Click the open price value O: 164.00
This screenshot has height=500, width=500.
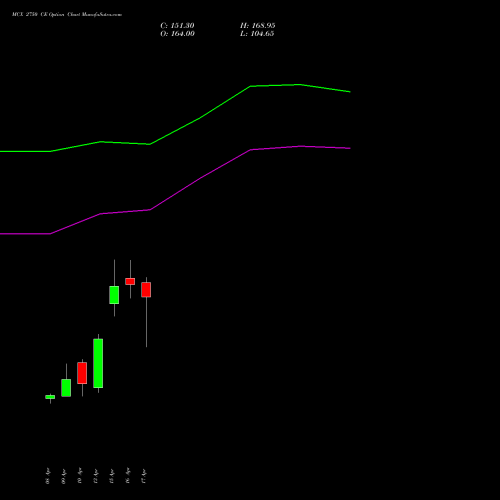(x=177, y=34)
